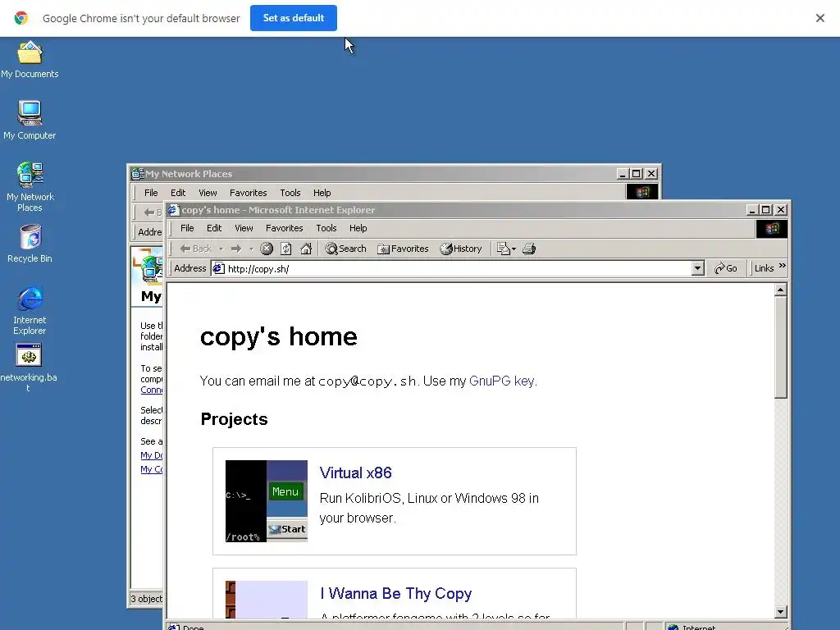Click the Windows logo in My Network Places
Screen dimensions: 840x630
point(641,192)
